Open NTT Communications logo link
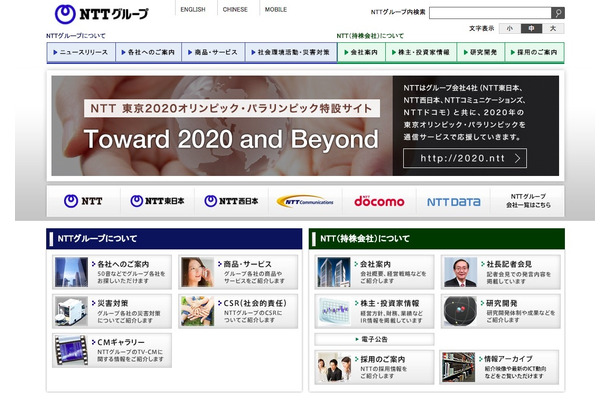The height and width of the screenshot is (400, 610). tap(305, 202)
